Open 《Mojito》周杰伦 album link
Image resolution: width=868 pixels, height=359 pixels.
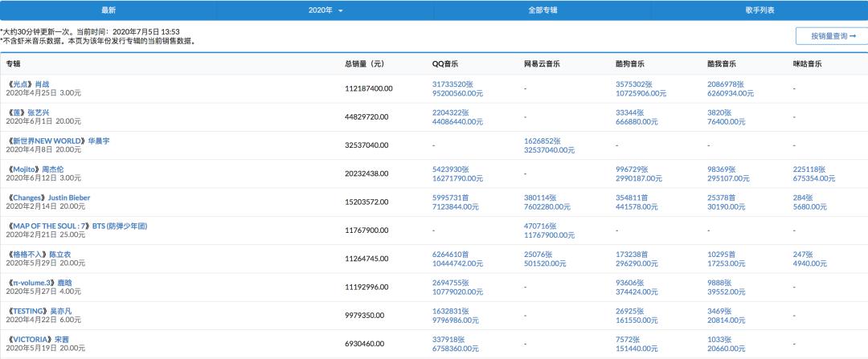tap(35, 169)
